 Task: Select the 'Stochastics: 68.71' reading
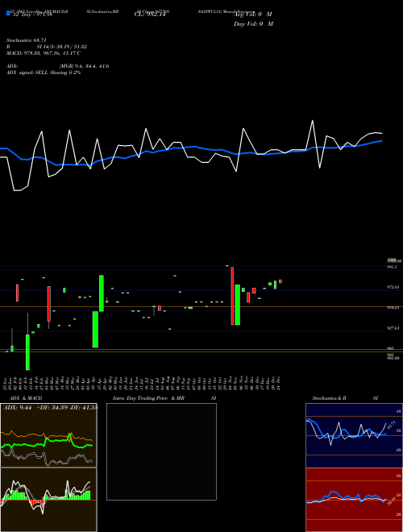click(27, 40)
